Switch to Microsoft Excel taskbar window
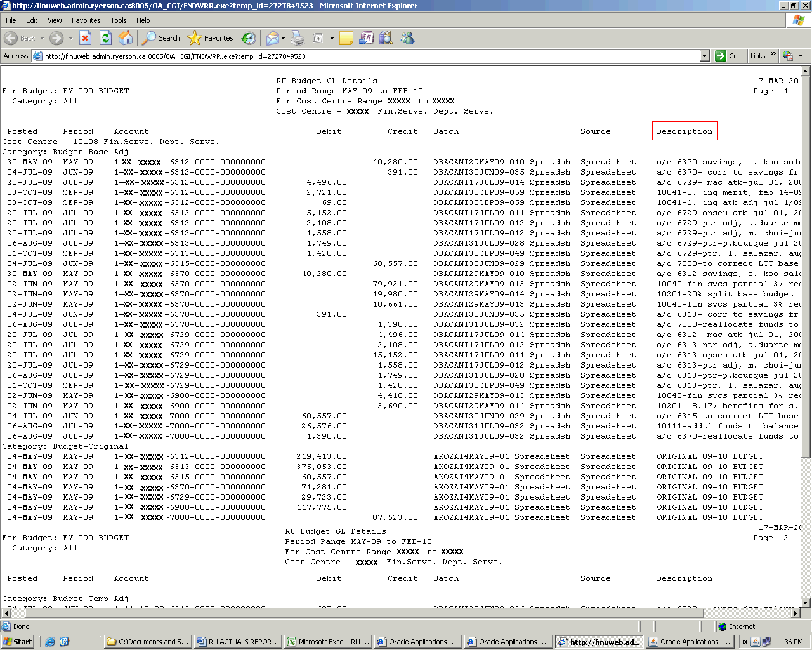 pyautogui.click(x=327, y=642)
